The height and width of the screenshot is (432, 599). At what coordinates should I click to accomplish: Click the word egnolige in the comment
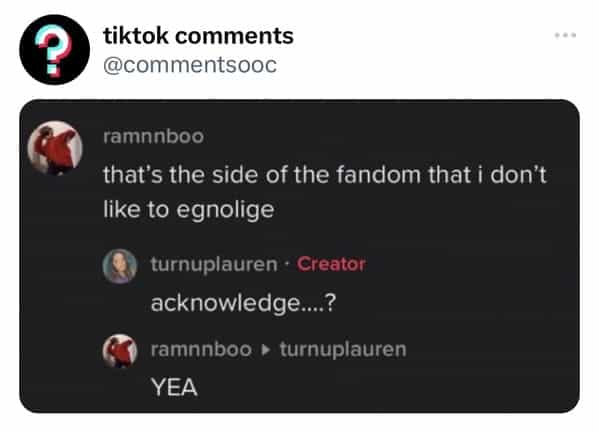226,210
